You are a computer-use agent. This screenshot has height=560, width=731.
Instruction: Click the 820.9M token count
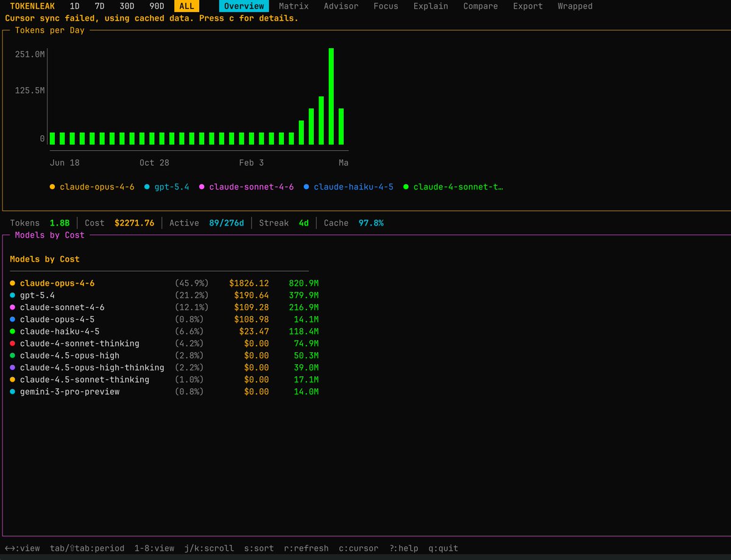coord(304,283)
